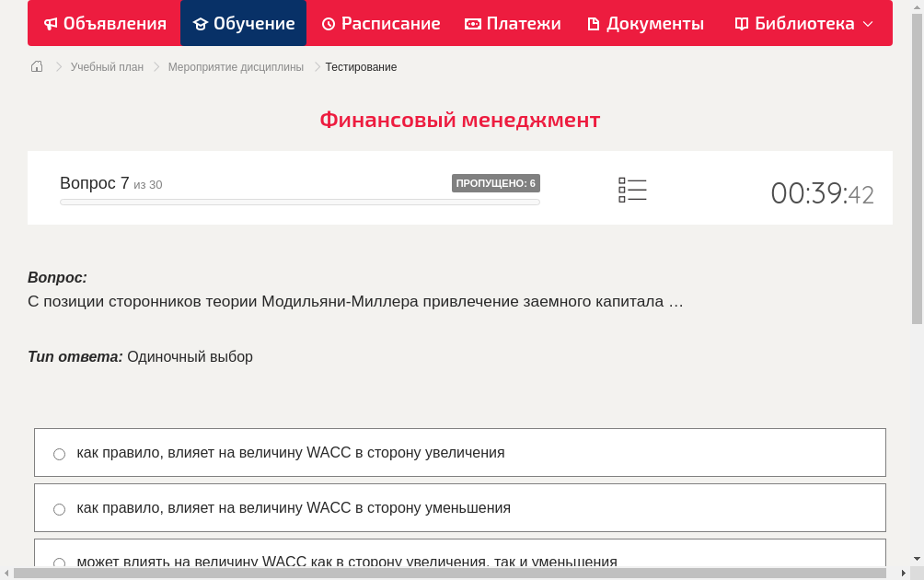
Task: Click the Тестирование breadcrumb
Action: tap(360, 66)
